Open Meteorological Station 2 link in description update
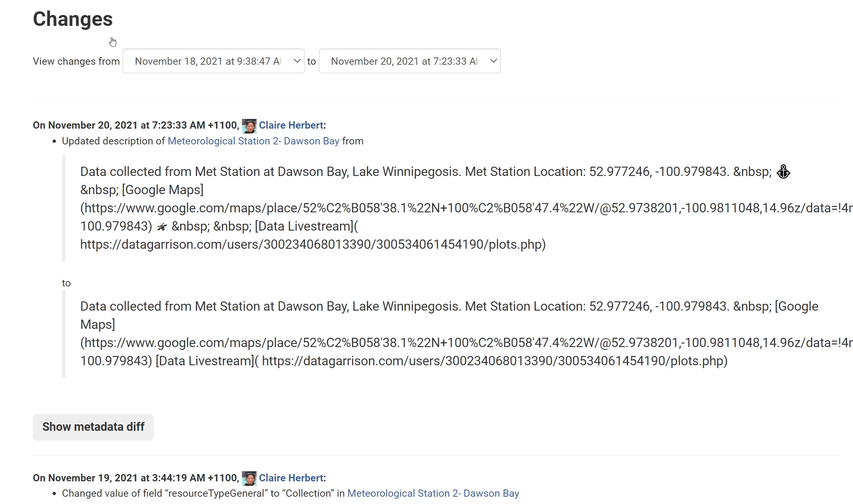Viewport: 853px width, 504px height. pyautogui.click(x=253, y=141)
